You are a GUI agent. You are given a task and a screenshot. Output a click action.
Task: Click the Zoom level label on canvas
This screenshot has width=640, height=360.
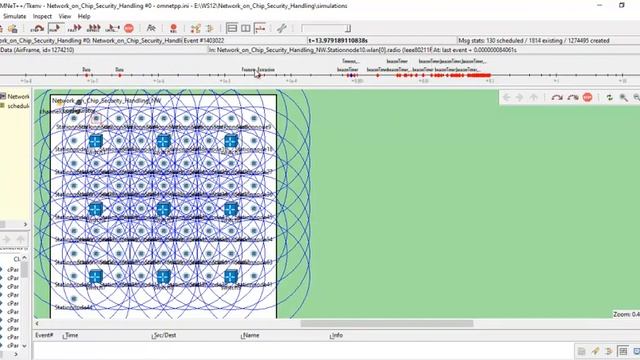[626, 314]
